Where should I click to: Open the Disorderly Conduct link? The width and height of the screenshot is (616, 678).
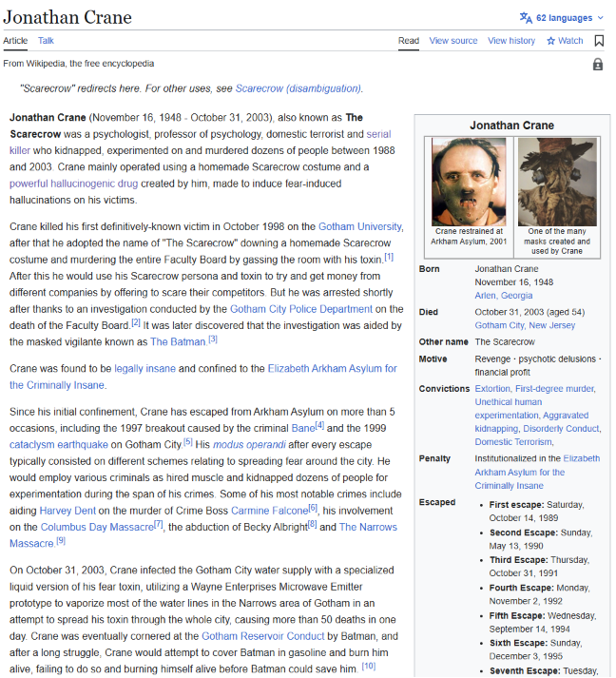pyautogui.click(x=561, y=429)
